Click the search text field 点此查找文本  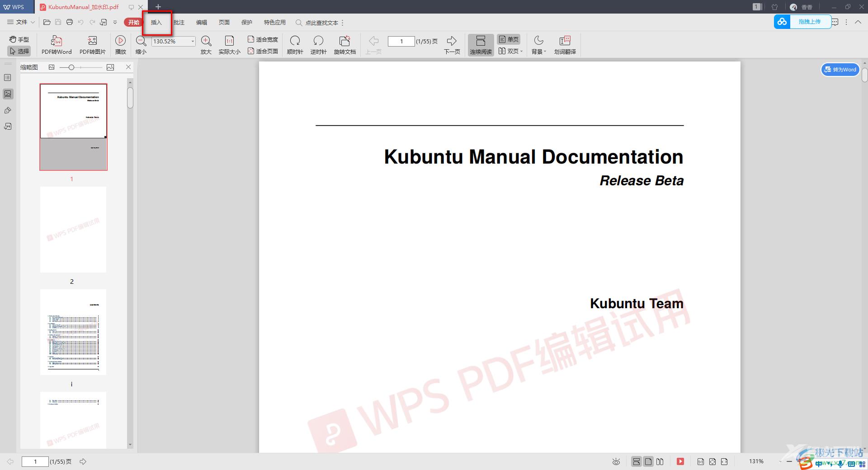(x=322, y=23)
